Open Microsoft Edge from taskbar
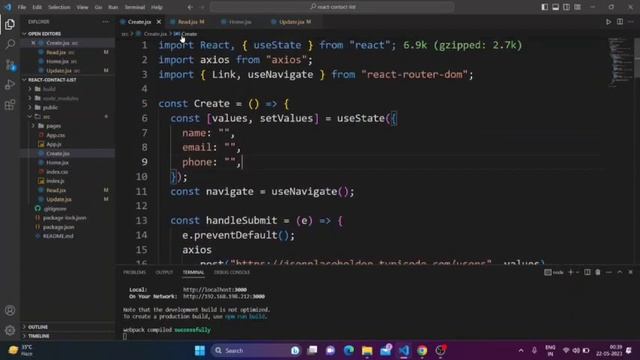The width and height of the screenshot is (640, 360). click(x=349, y=350)
